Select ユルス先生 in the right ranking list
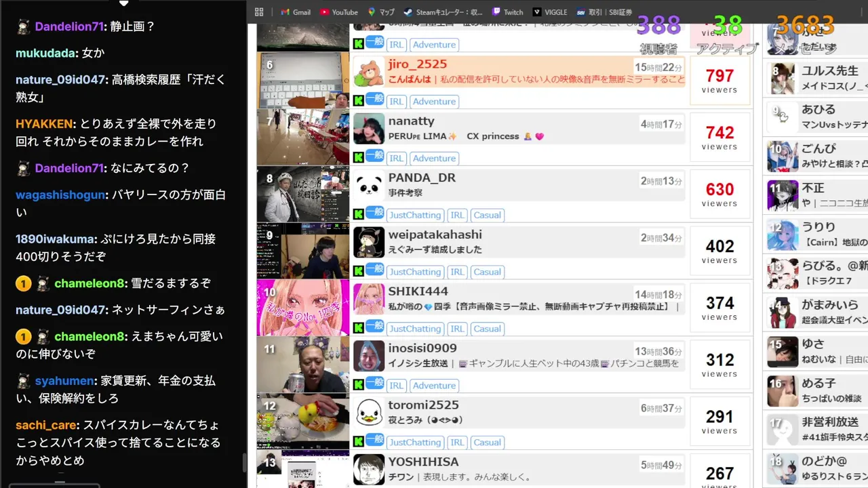Viewport: 868px width, 488px height. point(830,70)
